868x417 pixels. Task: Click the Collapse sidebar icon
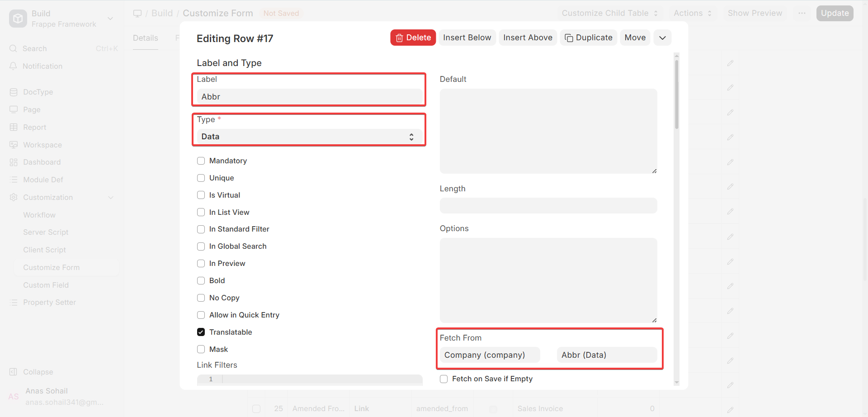coord(14,372)
